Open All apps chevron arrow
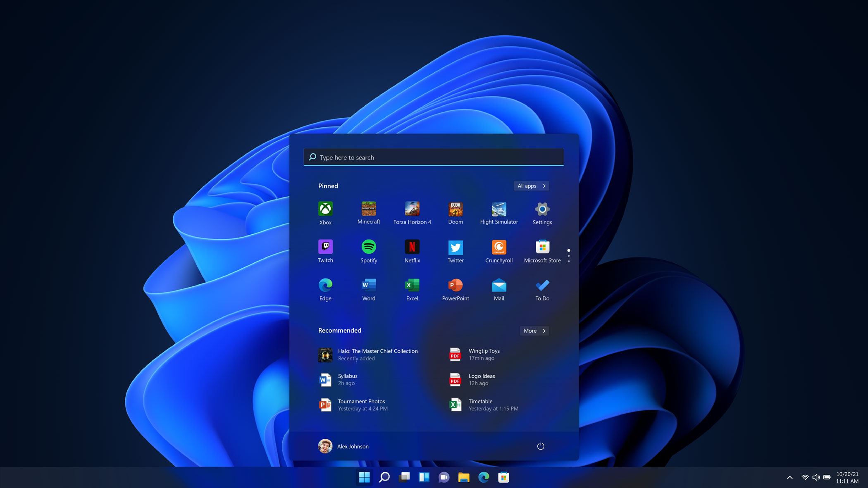Viewport: 868px width, 488px height. click(544, 186)
